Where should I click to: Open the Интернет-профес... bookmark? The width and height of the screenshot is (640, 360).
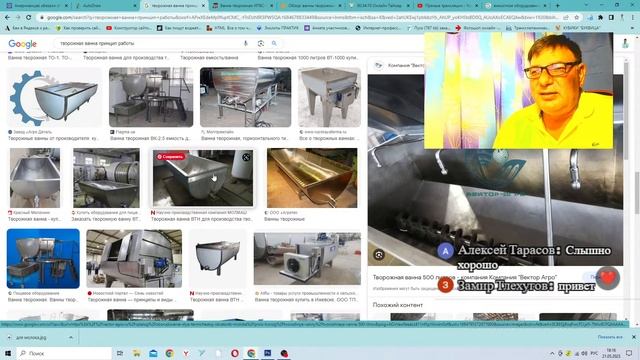click(378, 28)
